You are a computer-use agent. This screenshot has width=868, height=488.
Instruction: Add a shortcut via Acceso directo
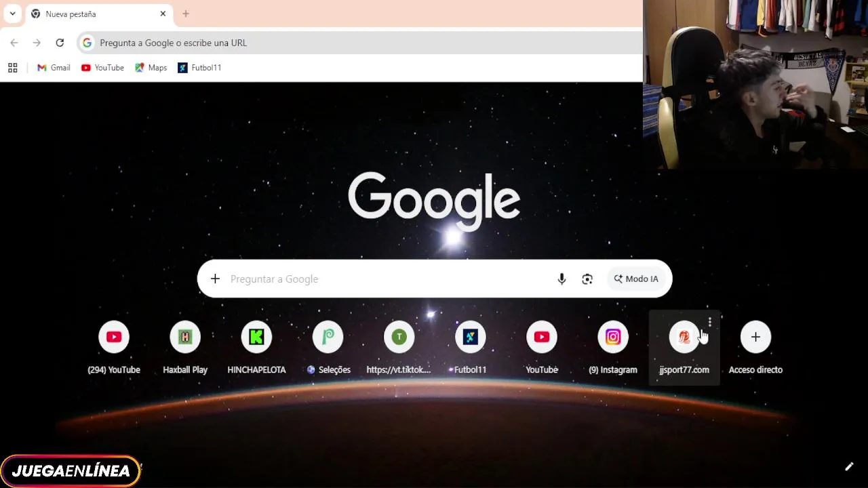click(755, 347)
